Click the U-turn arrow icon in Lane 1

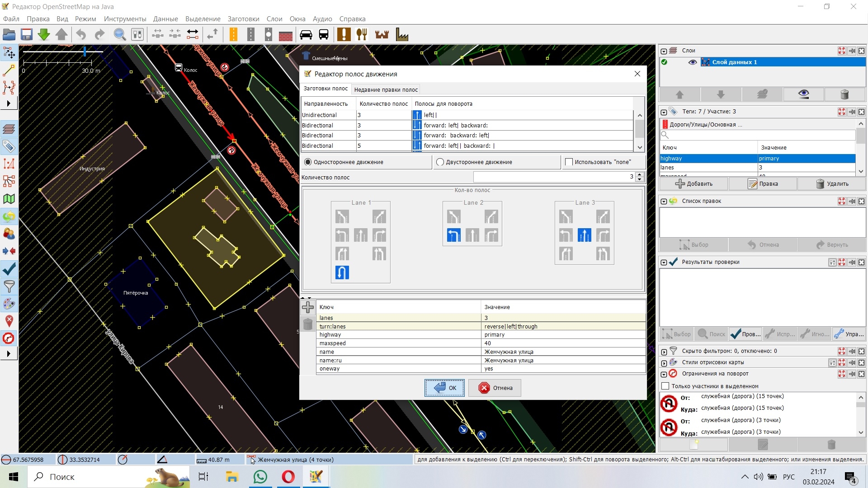[x=342, y=272]
